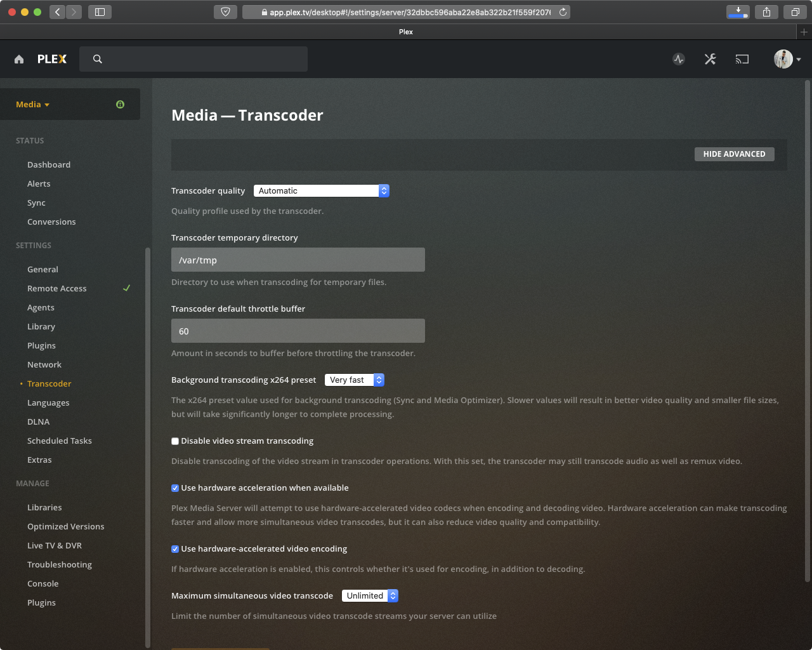Open General settings
Image resolution: width=812 pixels, height=650 pixels.
coord(43,269)
